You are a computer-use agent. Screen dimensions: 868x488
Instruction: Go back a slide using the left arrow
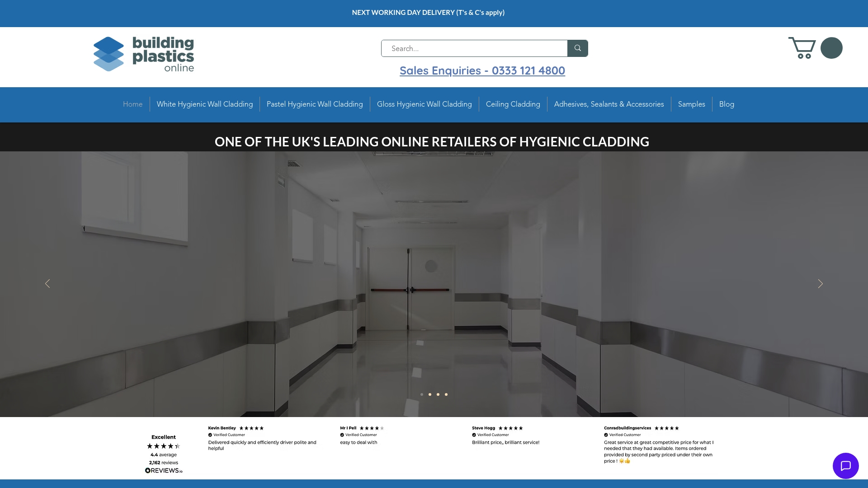(47, 284)
